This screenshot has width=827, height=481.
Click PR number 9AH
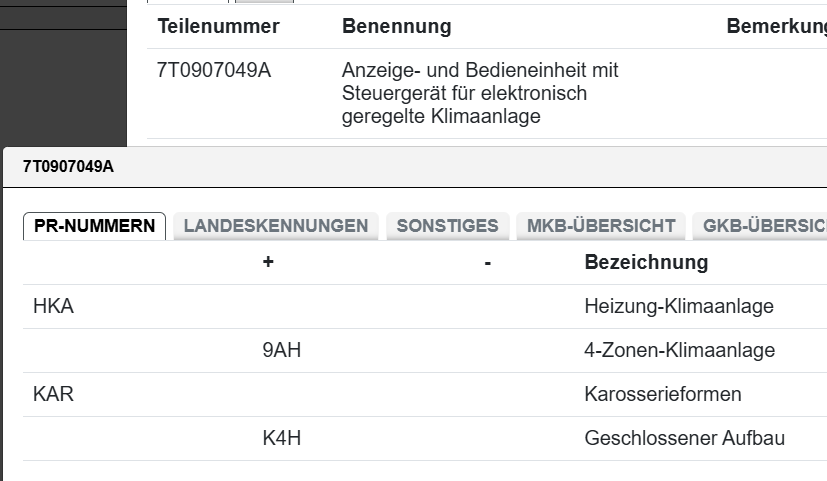coord(282,351)
